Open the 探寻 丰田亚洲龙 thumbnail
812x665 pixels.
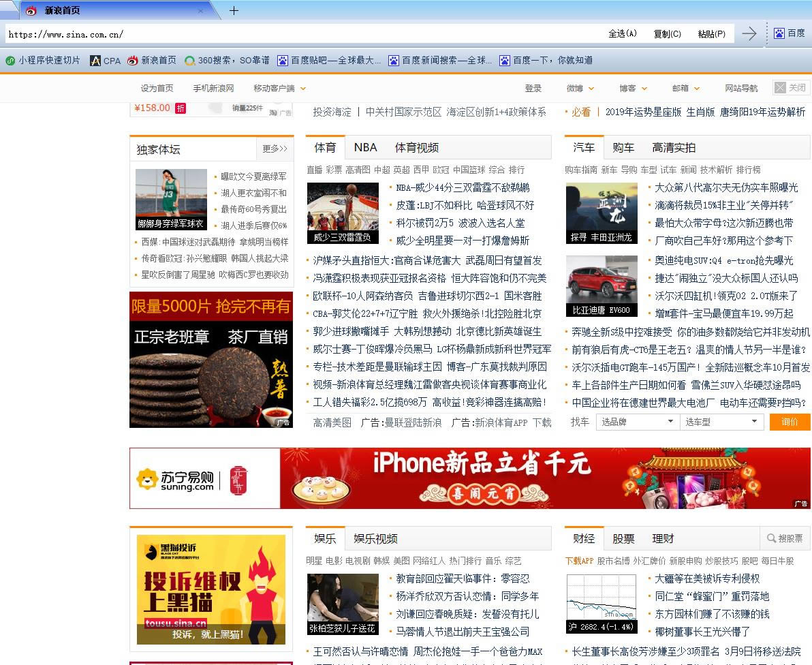point(602,213)
